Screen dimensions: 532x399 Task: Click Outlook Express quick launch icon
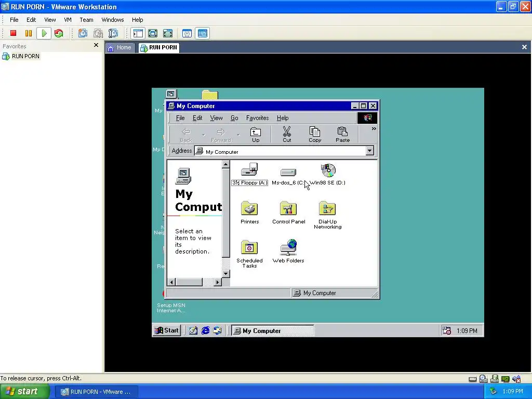point(218,330)
